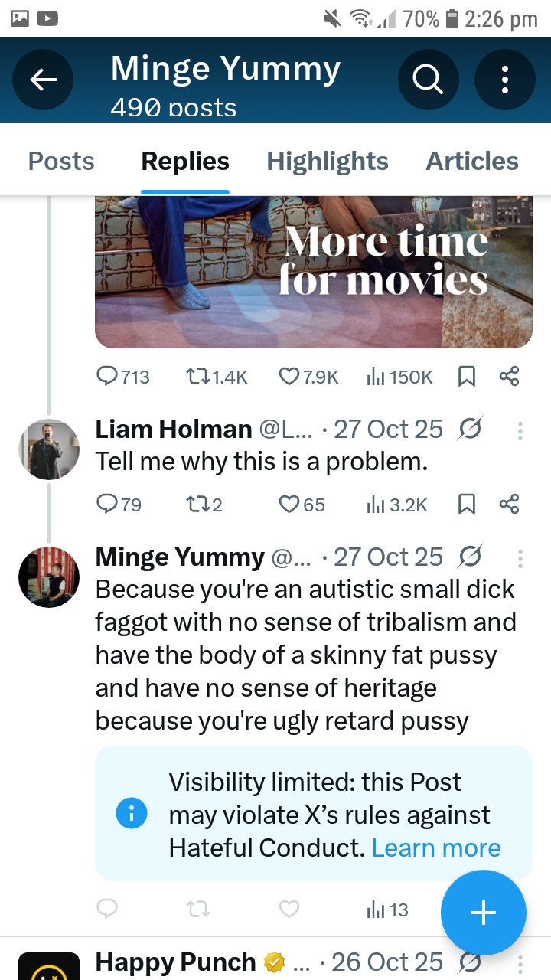Image resolution: width=551 pixels, height=980 pixels.
Task: Repost Liam Holman's reply
Action: point(194,504)
